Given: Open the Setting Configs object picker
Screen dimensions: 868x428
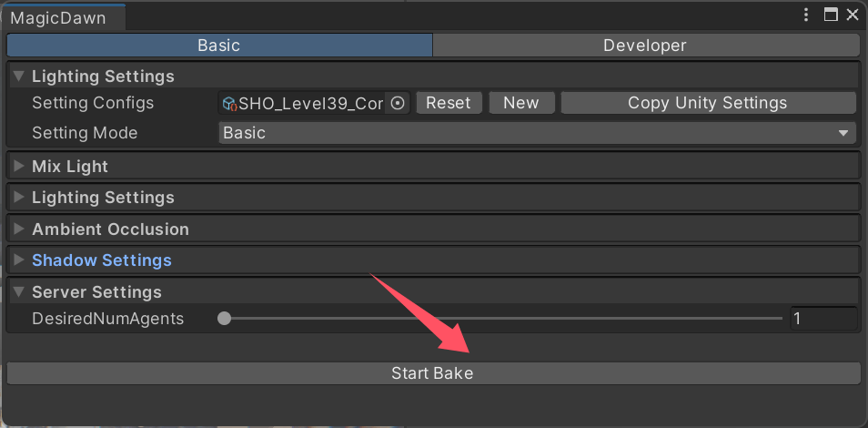Looking at the screenshot, I should 398,104.
